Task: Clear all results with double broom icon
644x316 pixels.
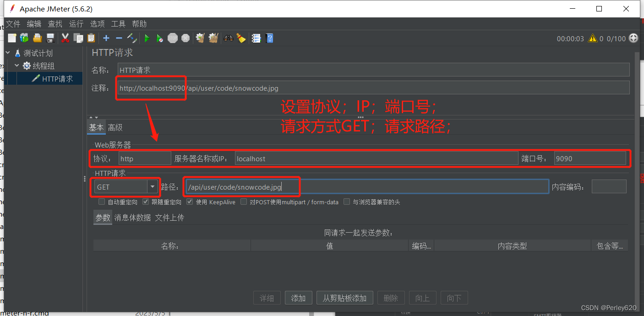Action: pos(213,38)
